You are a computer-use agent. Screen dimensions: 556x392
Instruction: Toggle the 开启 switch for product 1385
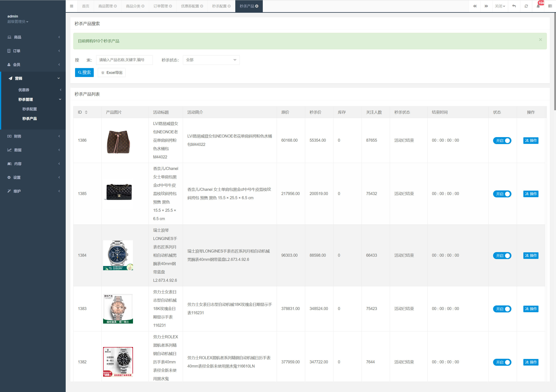pos(502,194)
